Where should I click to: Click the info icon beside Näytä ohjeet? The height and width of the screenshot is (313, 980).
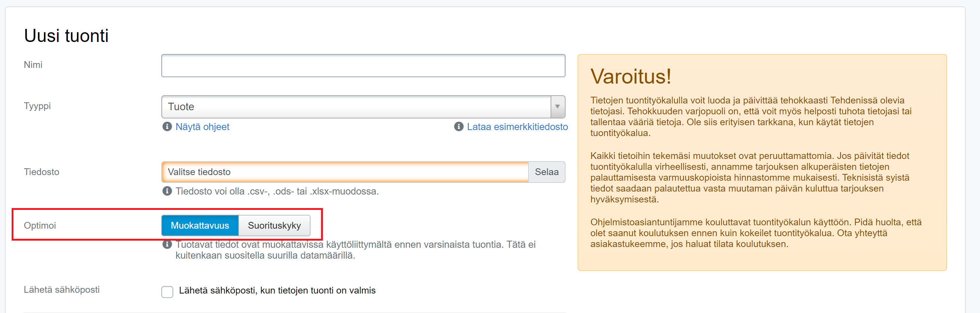point(167,127)
